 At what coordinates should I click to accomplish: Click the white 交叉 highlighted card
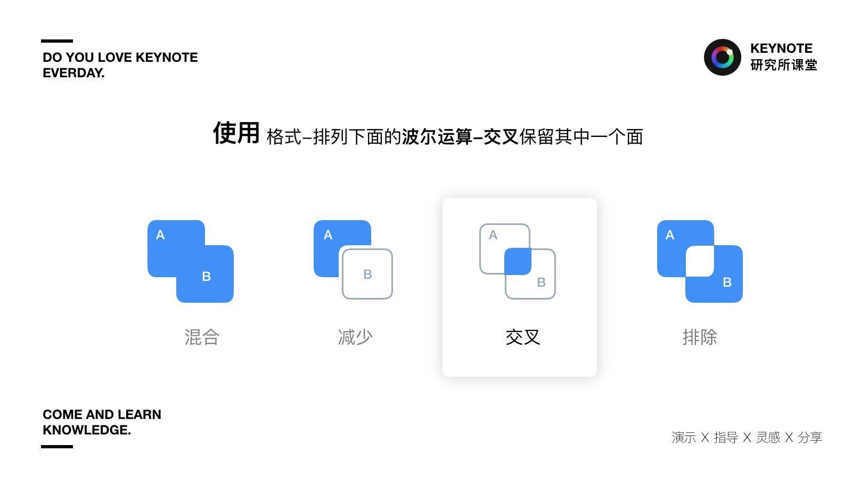520,287
